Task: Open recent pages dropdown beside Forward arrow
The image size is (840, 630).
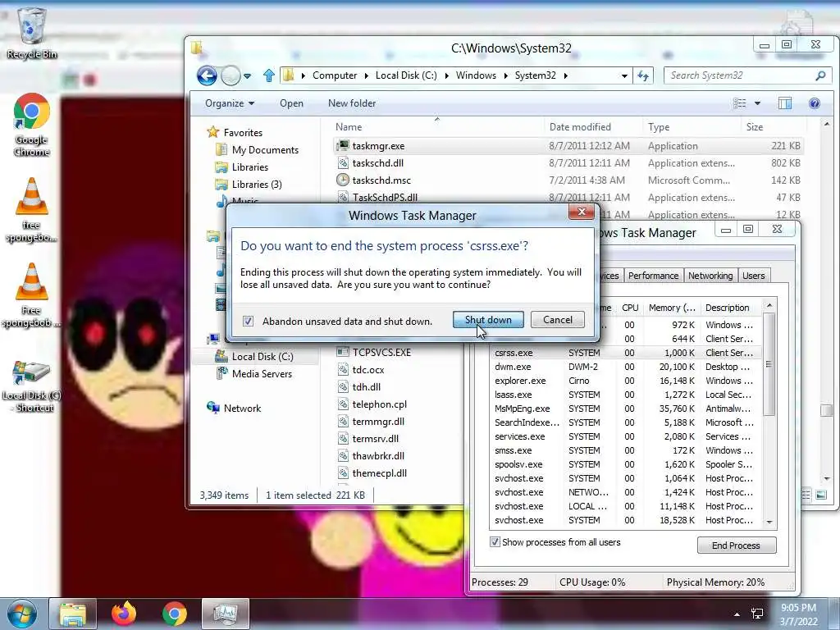Action: tap(247, 76)
